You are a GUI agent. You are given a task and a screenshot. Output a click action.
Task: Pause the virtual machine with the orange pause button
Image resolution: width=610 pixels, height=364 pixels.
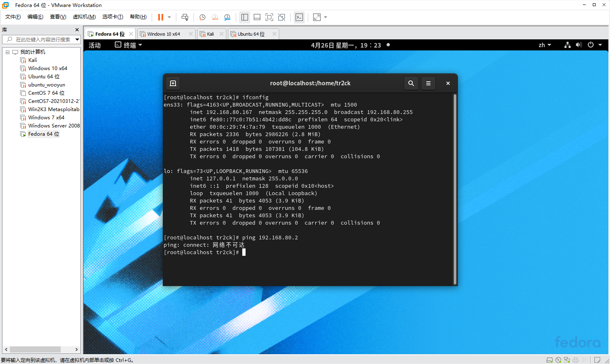[161, 17]
